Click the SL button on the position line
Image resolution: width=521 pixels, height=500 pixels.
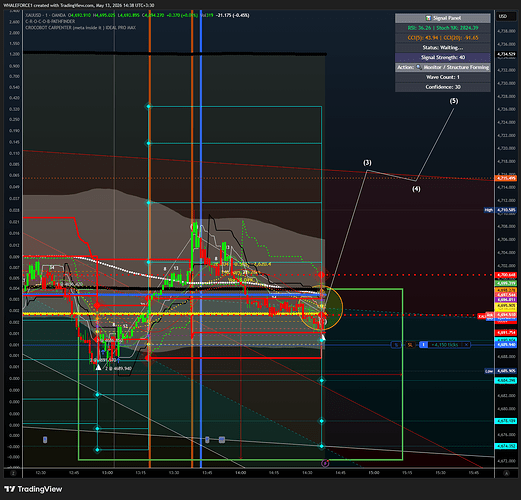pos(410,345)
